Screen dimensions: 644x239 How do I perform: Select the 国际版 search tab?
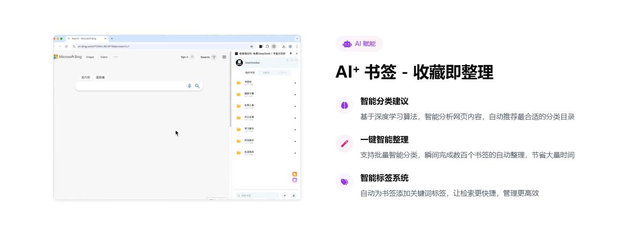tap(100, 78)
